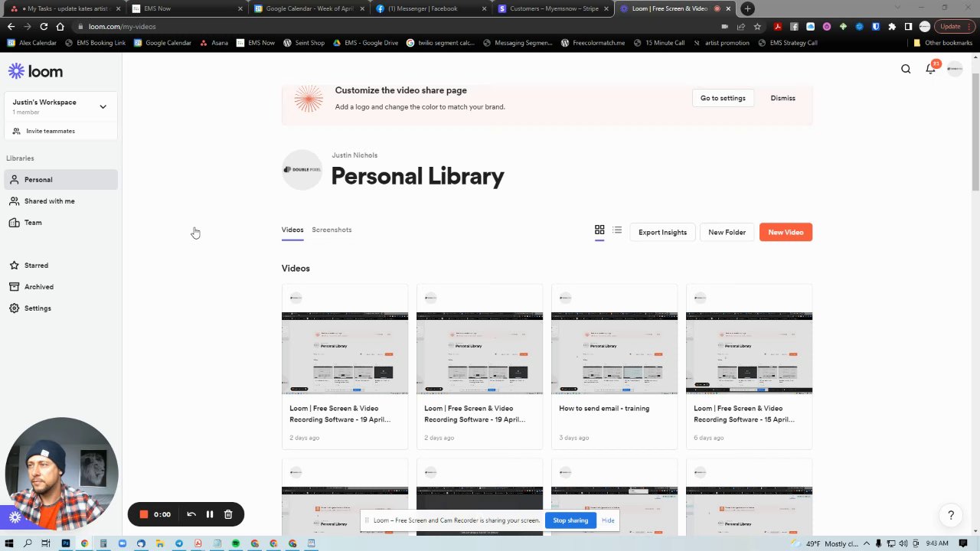Viewport: 980px width, 551px height.
Task: Click Stop sharing button
Action: click(570, 520)
